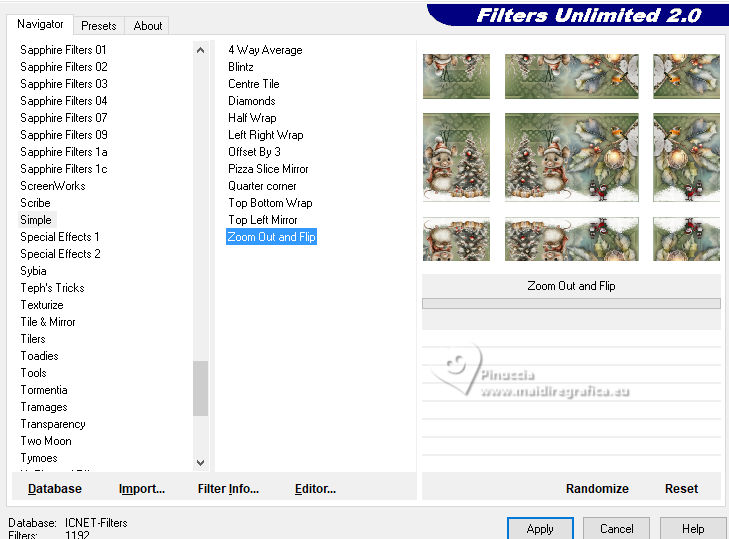Click the middle-right preview thumbnail
This screenshot has height=539, width=729.
point(686,157)
